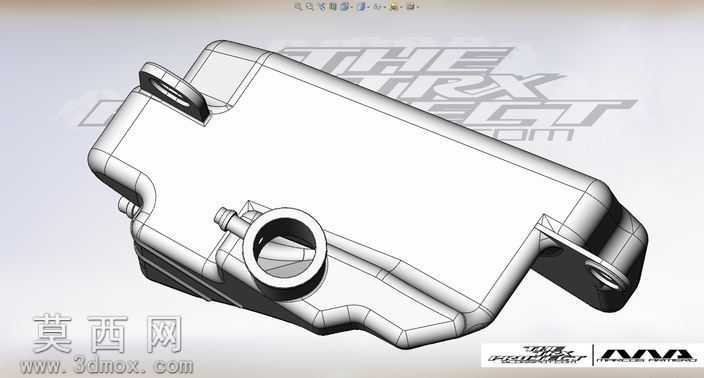Click the Zoom to Fit magnifier icon

[x=298, y=6]
